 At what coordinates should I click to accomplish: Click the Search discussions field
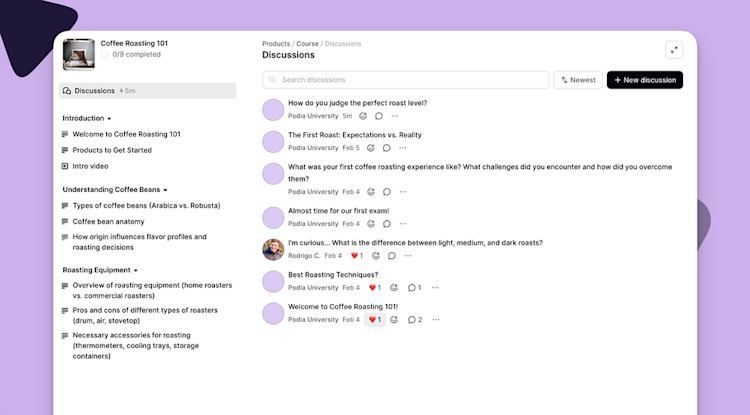click(405, 80)
